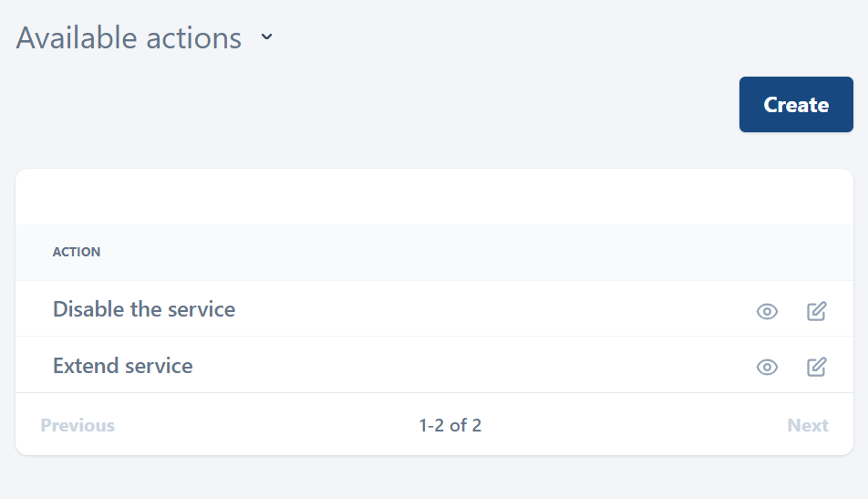Click footer space between page counter and Next
This screenshot has height=499, width=868.
pos(638,425)
